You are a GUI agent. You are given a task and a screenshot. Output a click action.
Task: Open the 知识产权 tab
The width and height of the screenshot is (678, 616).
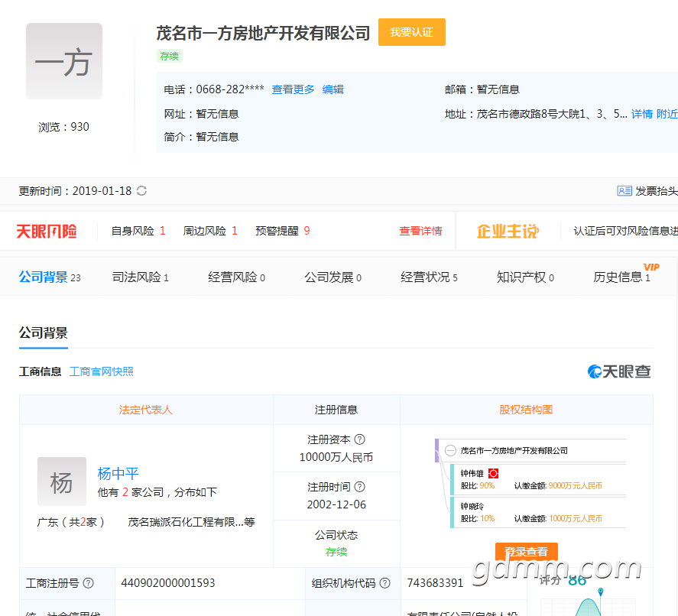[525, 277]
